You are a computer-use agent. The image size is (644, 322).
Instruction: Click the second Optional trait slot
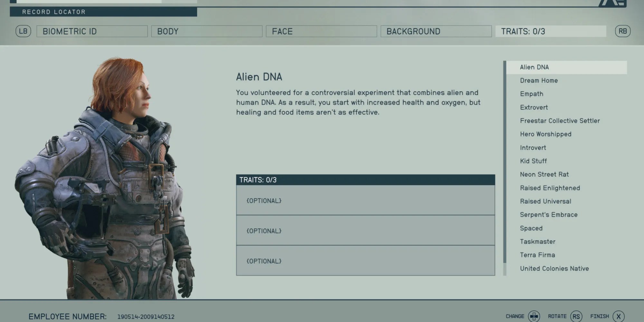tap(365, 230)
